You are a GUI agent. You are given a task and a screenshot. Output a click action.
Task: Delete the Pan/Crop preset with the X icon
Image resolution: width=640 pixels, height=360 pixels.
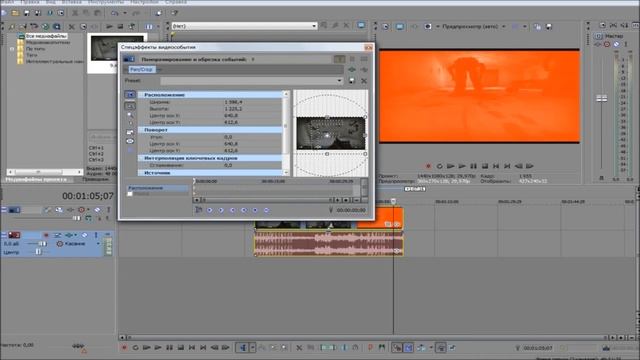tap(364, 81)
